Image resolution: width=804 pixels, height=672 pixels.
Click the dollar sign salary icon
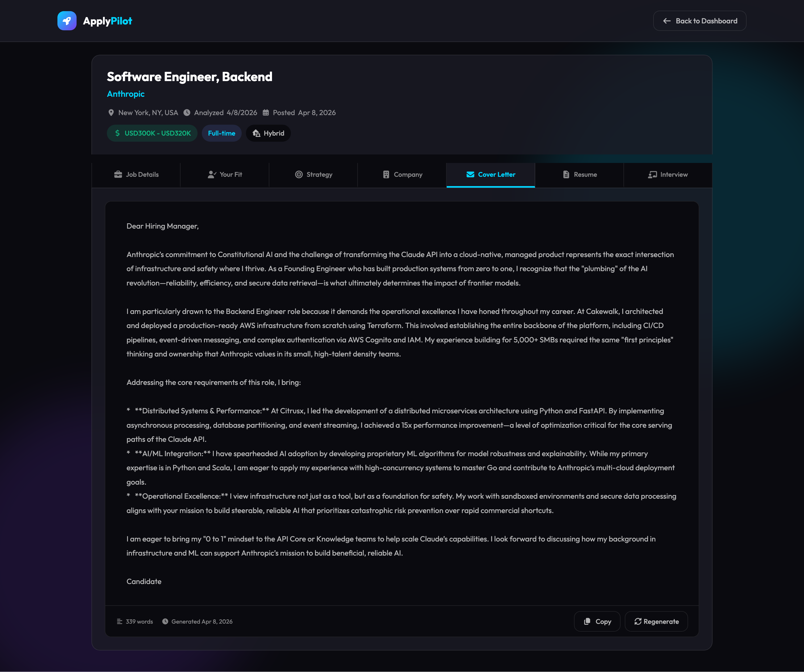tap(118, 133)
